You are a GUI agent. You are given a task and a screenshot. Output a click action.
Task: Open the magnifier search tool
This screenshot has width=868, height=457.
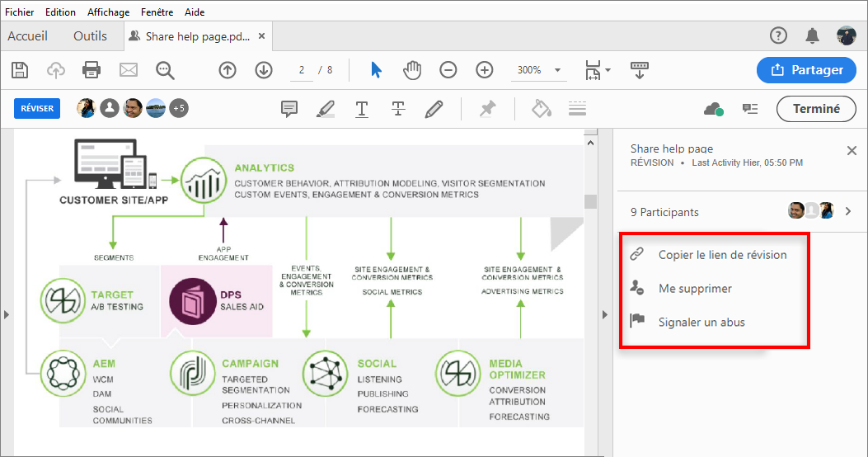[x=165, y=70]
